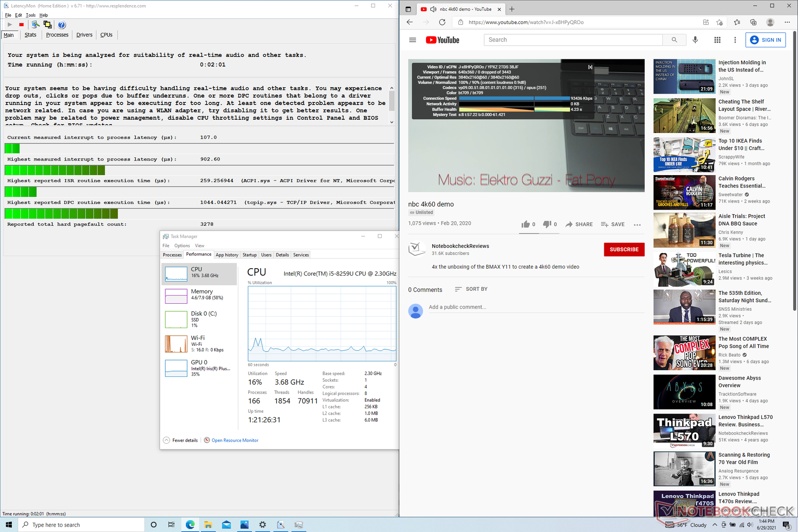Switch to the Drivers tab in LatencyMon
The height and width of the screenshot is (532, 798).
(84, 35)
